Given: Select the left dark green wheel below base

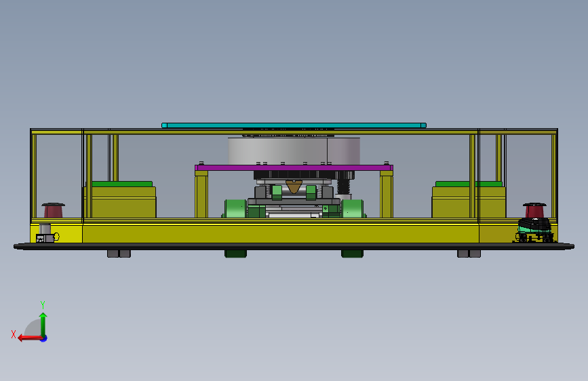Looking at the screenshot, I should [235, 254].
